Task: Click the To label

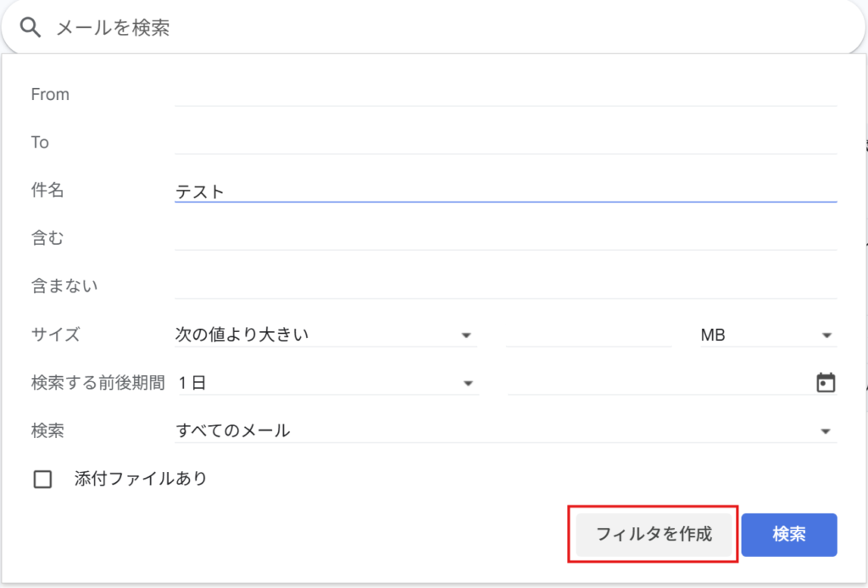Action: coord(40,142)
